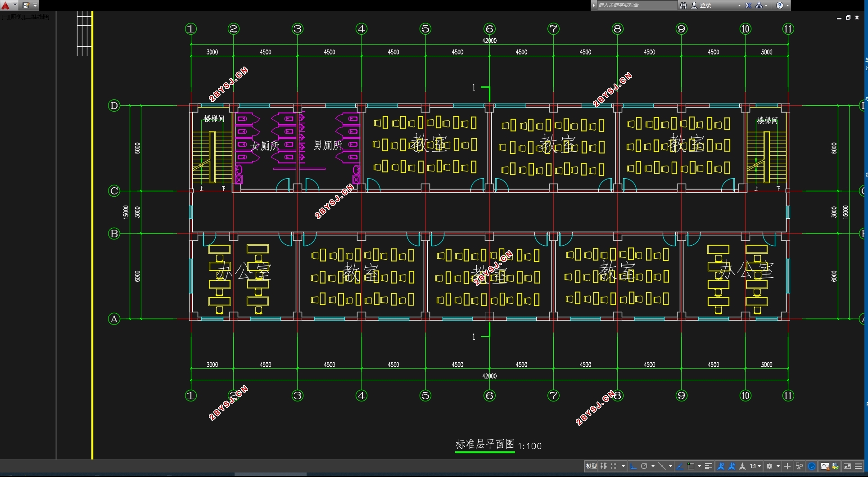The height and width of the screenshot is (477, 868).
Task: Click the Save As quick access icon
Action: tap(26, 5)
